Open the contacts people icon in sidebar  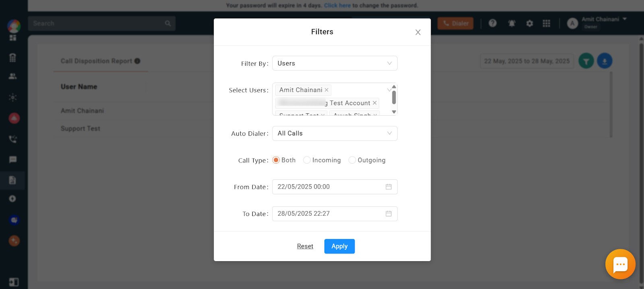coord(13,76)
